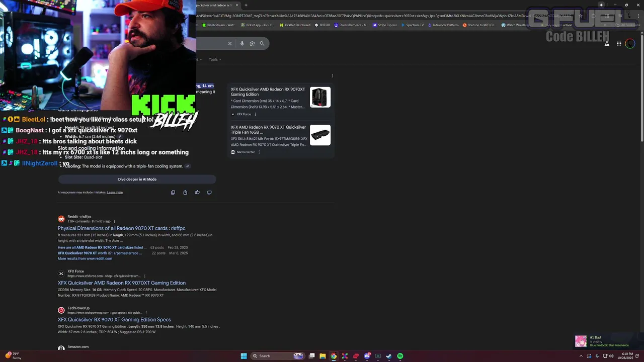Open Google account profile avatar
The width and height of the screenshot is (644, 362).
point(630,44)
